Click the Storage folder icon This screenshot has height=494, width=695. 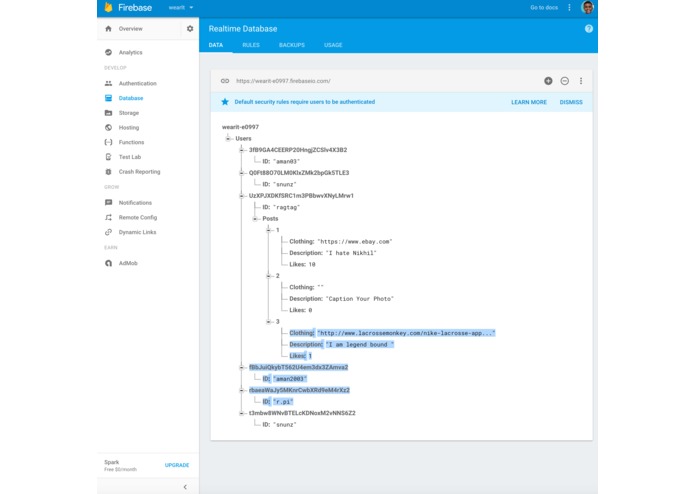point(108,113)
